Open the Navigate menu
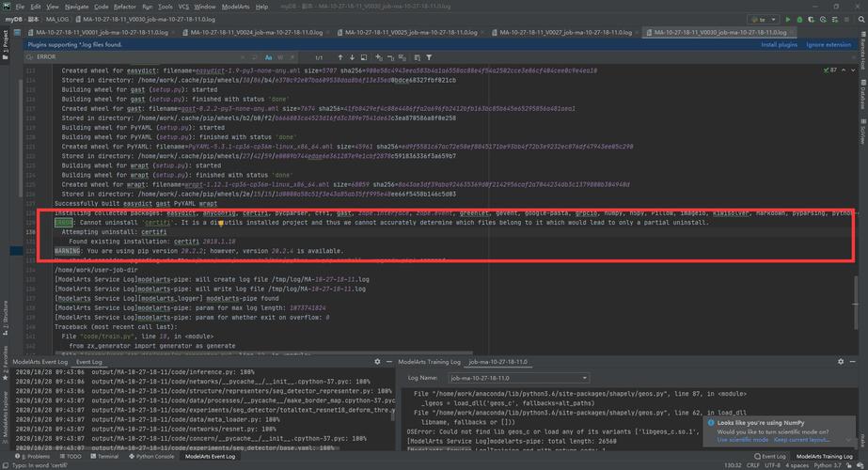This screenshot has width=868, height=470. [x=76, y=7]
